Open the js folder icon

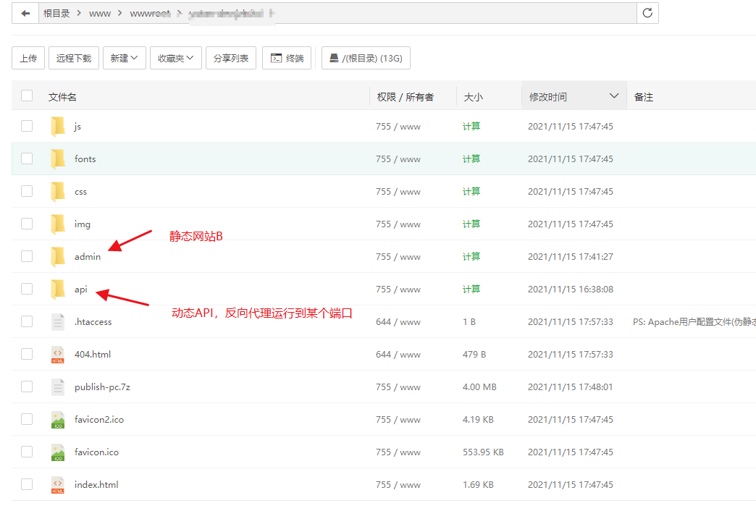pyautogui.click(x=58, y=126)
